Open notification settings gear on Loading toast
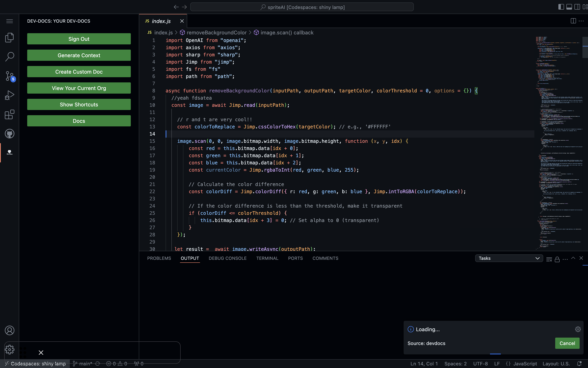This screenshot has width=588, height=368. click(578, 329)
